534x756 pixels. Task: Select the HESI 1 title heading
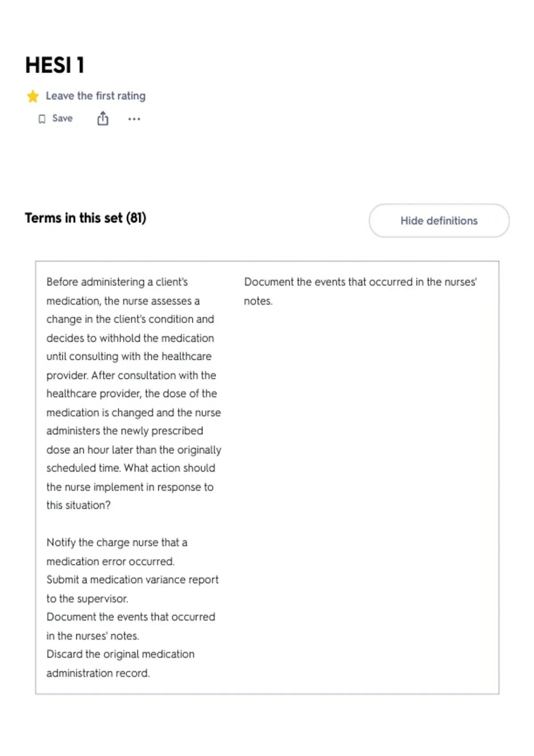pyautogui.click(x=55, y=65)
